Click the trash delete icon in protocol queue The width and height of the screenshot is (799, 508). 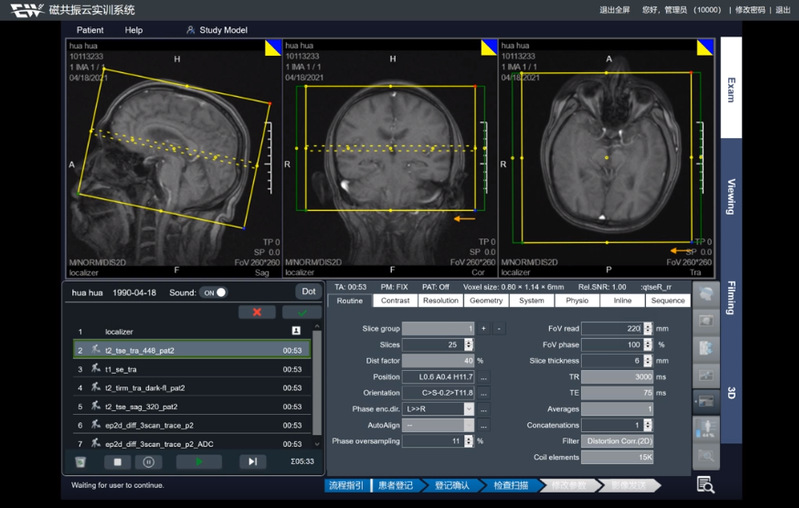click(80, 462)
